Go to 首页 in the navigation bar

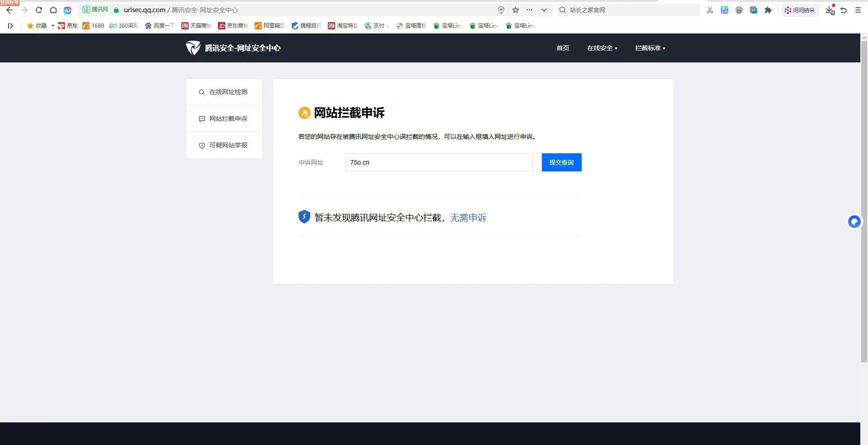tap(563, 48)
